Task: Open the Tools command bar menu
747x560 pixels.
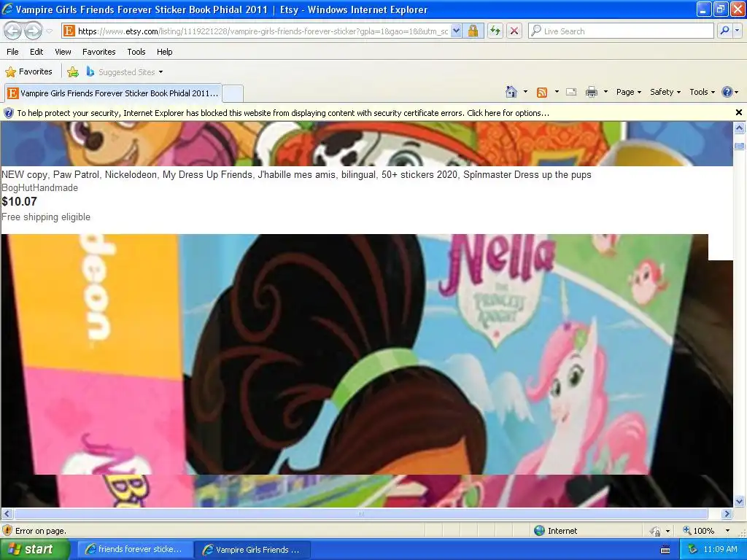Action: click(703, 92)
